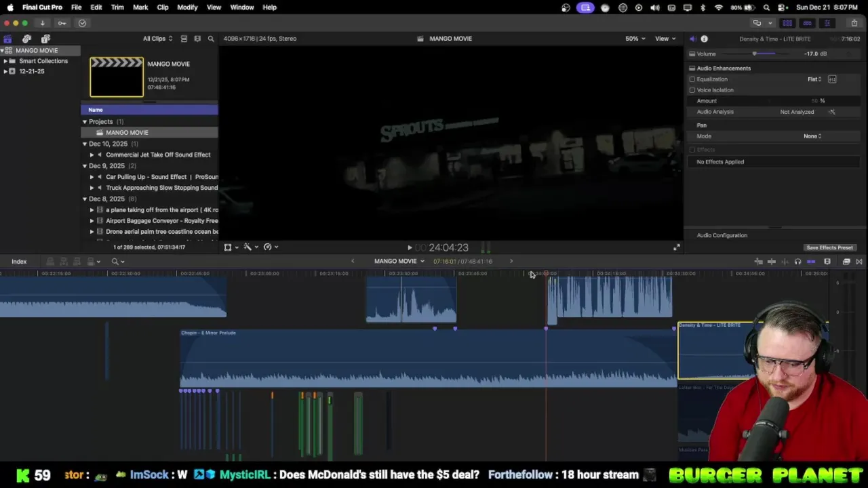The image size is (868, 488).
Task: Select the Chopin E Minor Prelude clip
Action: [427, 359]
